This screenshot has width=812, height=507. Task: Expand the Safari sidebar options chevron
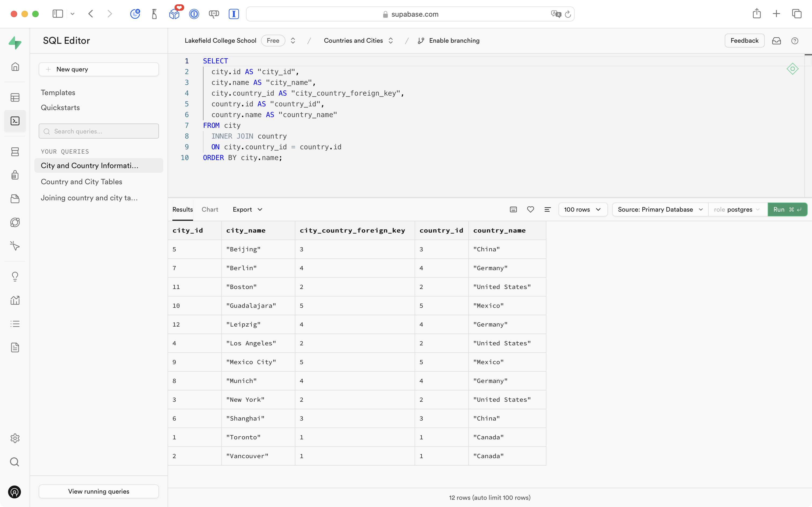pyautogui.click(x=73, y=14)
